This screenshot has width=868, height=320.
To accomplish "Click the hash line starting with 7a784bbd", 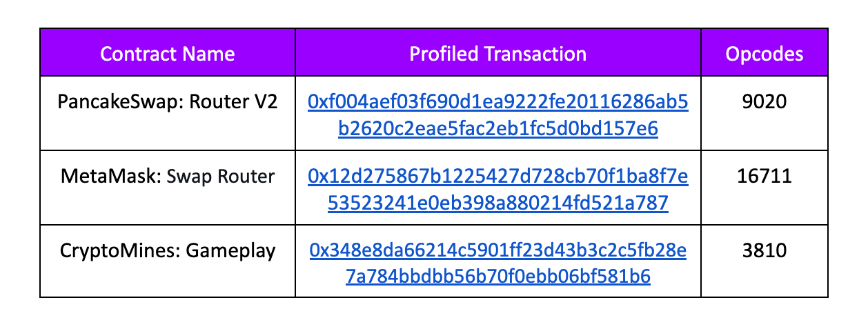I will 497,277.
